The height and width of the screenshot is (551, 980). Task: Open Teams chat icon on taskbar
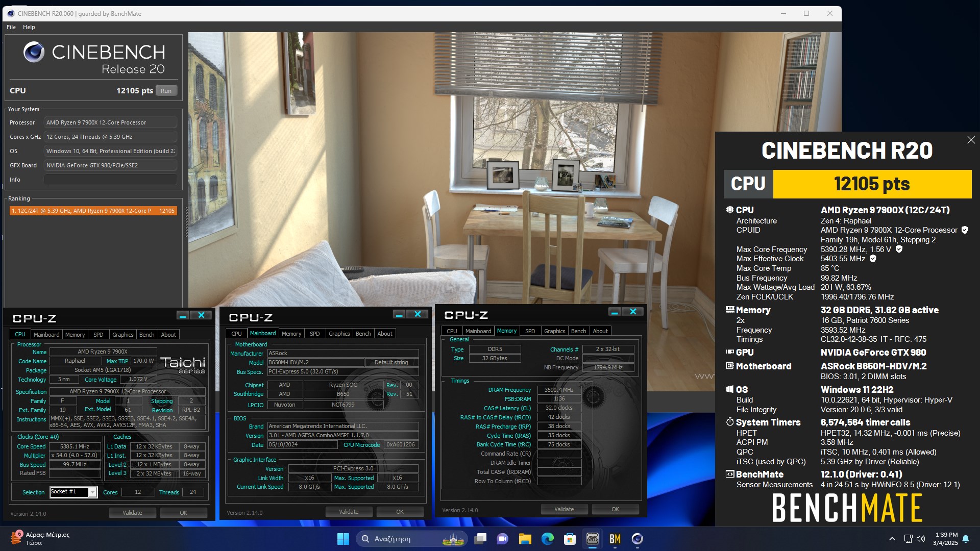[503, 539]
